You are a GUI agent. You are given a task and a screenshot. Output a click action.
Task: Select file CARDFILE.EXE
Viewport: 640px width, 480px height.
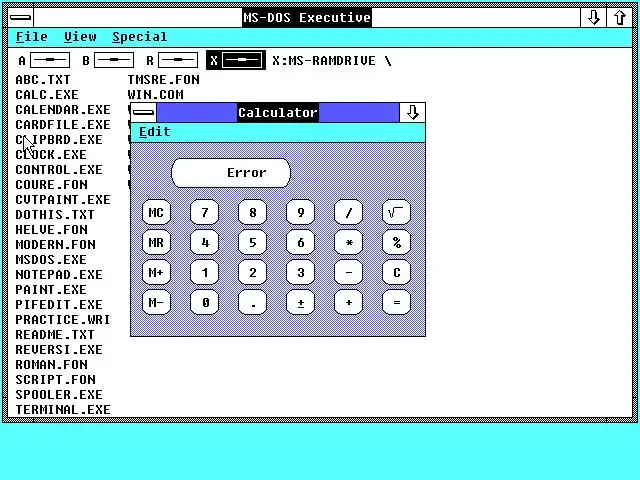(63, 124)
